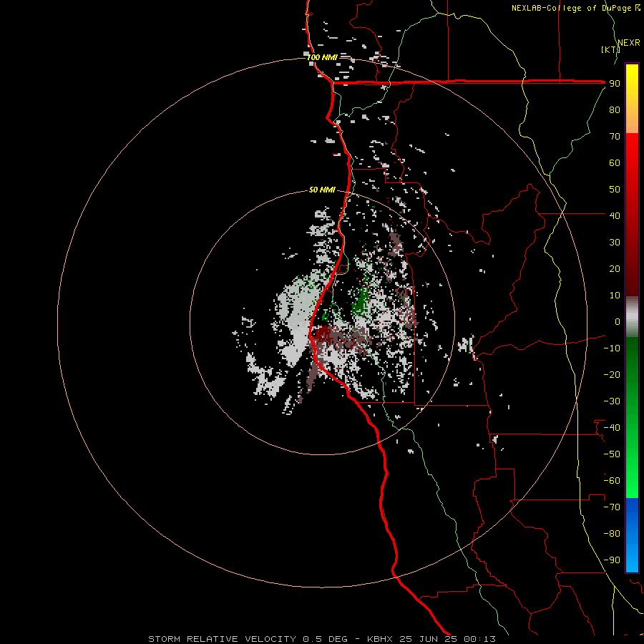Click the Storm Relative Velocity caption at bottom
The image size is (644, 644).
[x=321, y=639]
